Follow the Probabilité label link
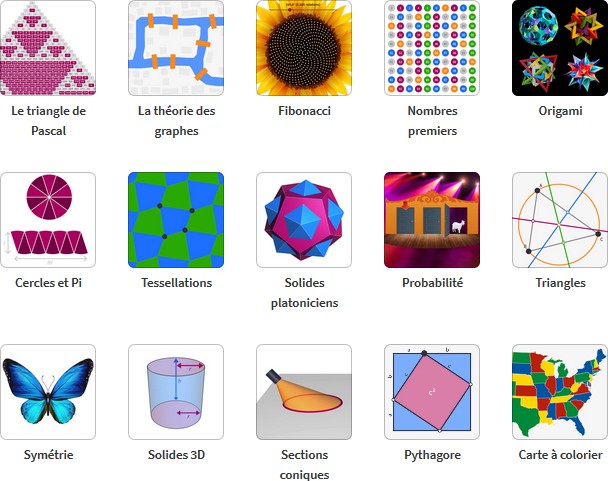Screen dimensions: 608x481 [x=432, y=283]
